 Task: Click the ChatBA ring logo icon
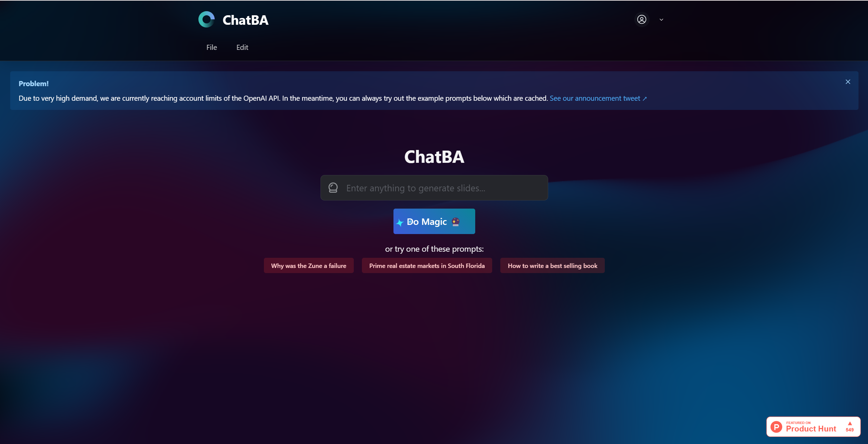coord(207,19)
